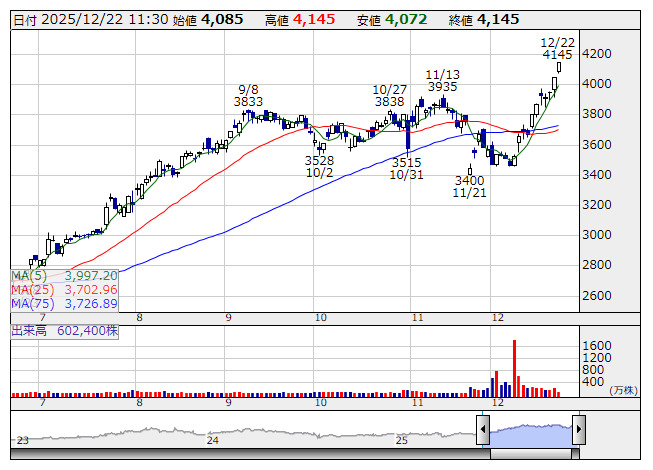The image size is (653, 470).
Task: Click the 3515 10/31 low label
Action: click(406, 168)
